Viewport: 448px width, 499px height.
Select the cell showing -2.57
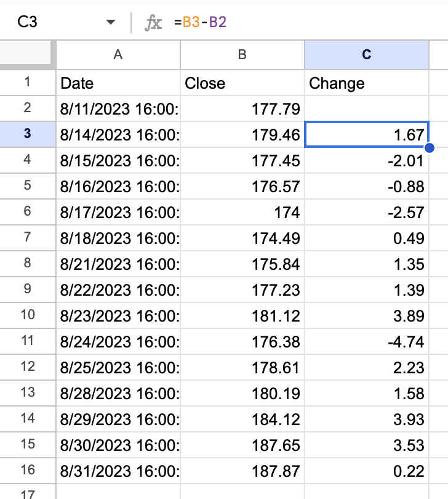coord(367,212)
